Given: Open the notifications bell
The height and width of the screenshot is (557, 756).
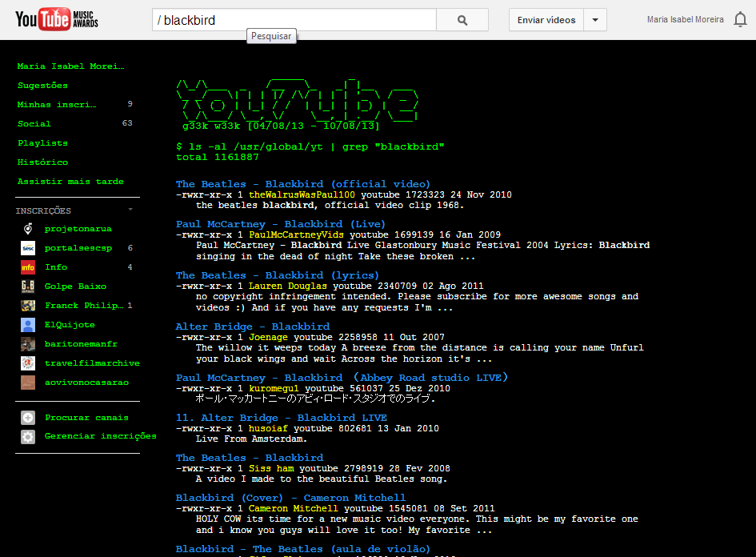Looking at the screenshot, I should coord(740,20).
